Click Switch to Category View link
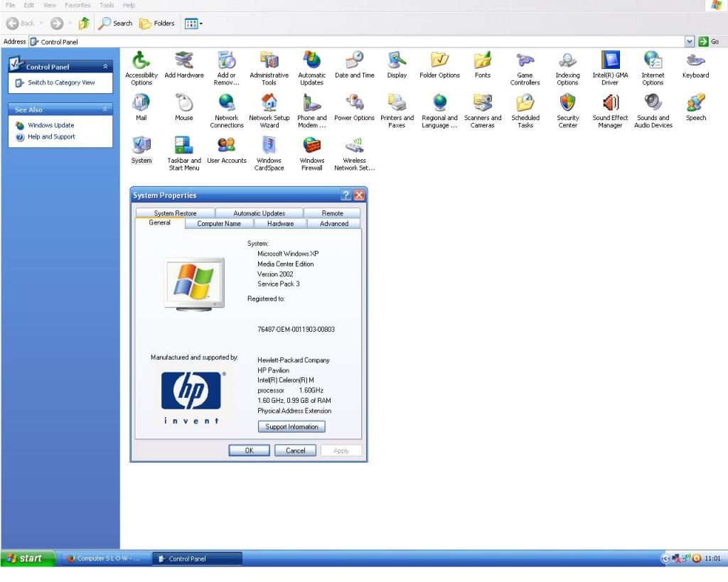 coord(61,82)
